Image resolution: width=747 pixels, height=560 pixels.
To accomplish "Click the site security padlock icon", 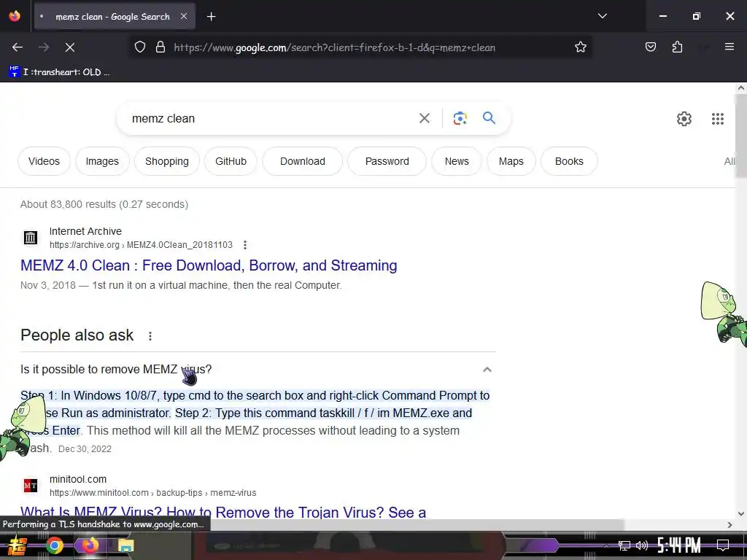I will click(160, 47).
